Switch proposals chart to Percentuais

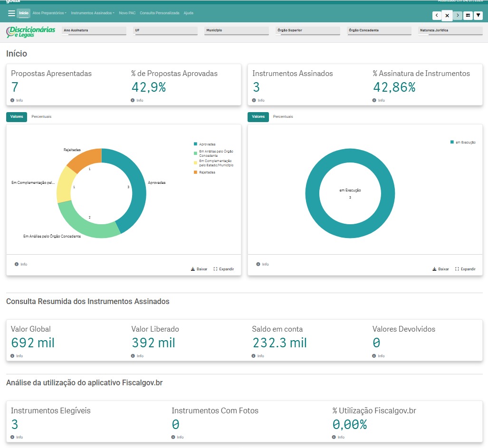(41, 116)
